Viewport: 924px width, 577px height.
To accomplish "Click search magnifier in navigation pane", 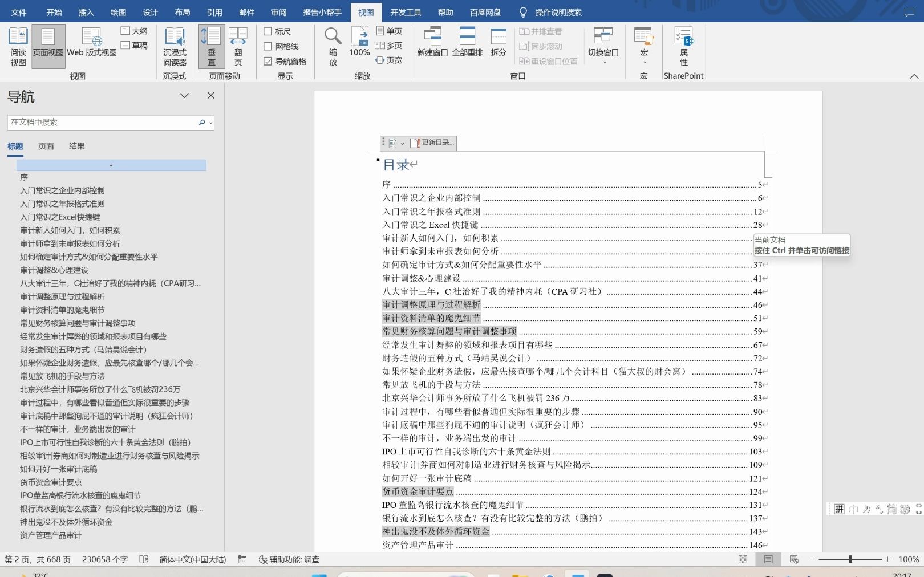I will (201, 122).
